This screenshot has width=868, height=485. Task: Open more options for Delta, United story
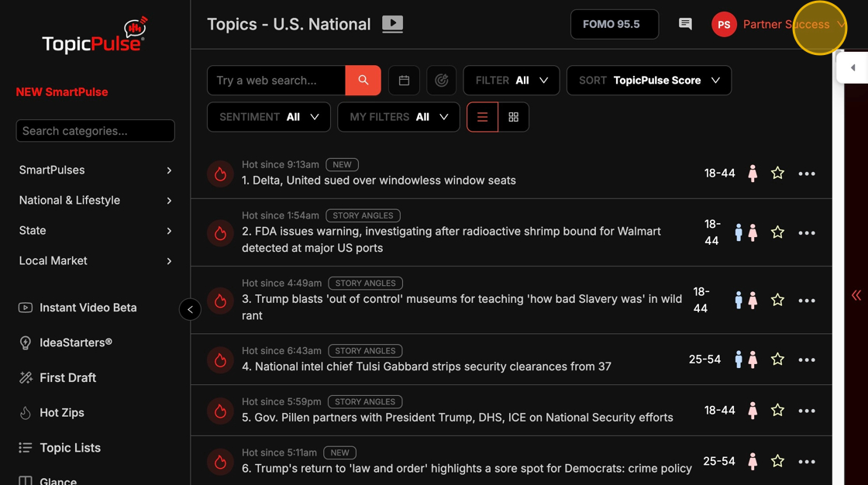pyautogui.click(x=807, y=174)
